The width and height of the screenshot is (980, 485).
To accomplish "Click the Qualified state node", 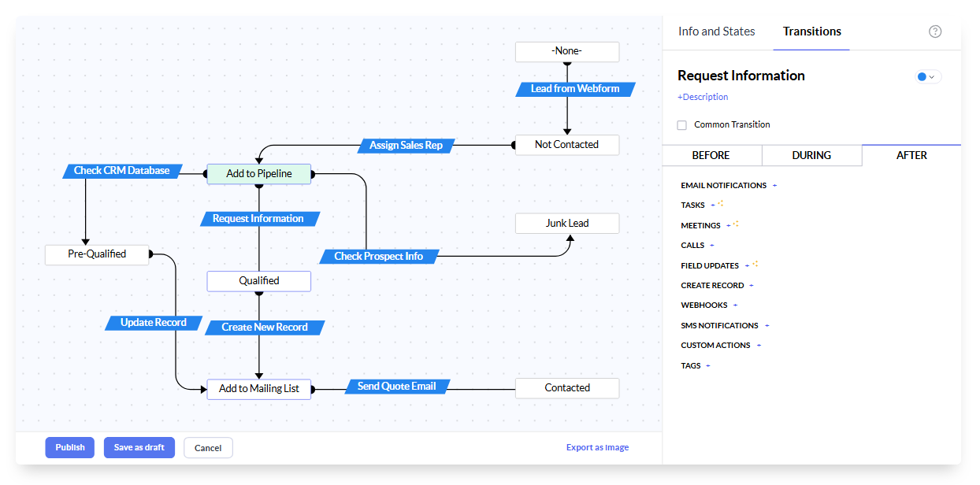I will 259,281.
